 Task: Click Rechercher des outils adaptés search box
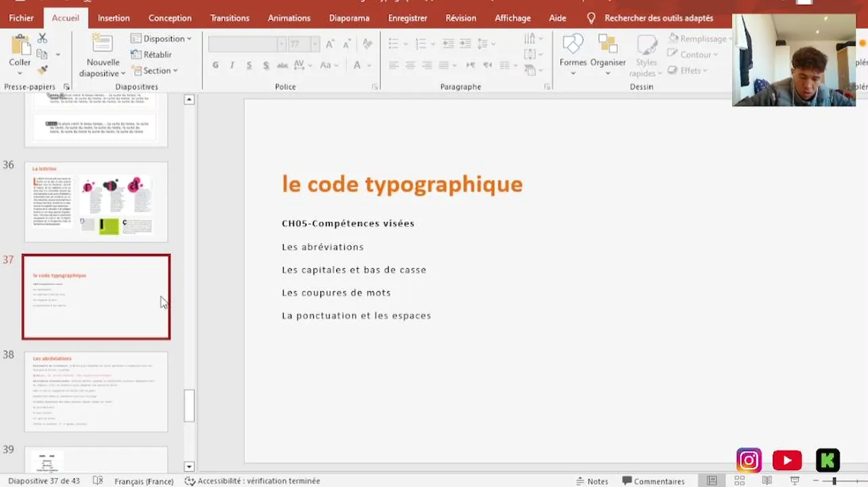click(x=650, y=18)
